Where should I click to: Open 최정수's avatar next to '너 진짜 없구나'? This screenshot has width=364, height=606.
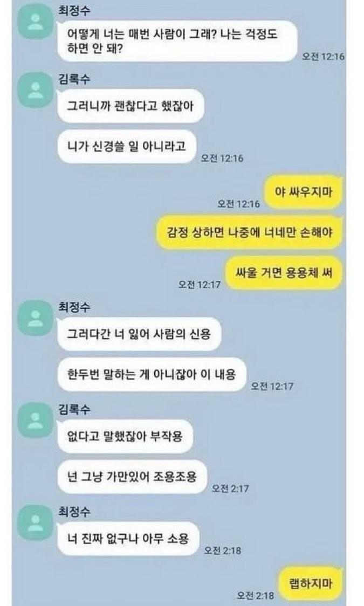pos(36,522)
